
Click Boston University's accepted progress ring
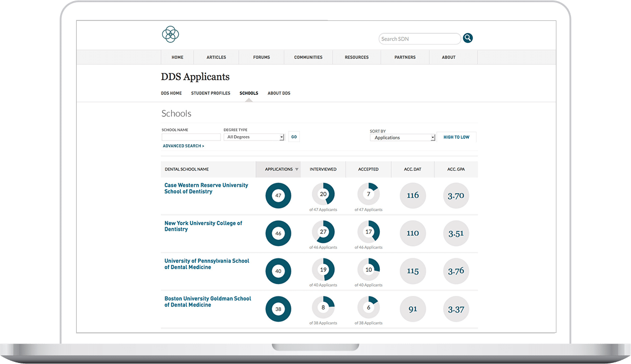point(368,309)
